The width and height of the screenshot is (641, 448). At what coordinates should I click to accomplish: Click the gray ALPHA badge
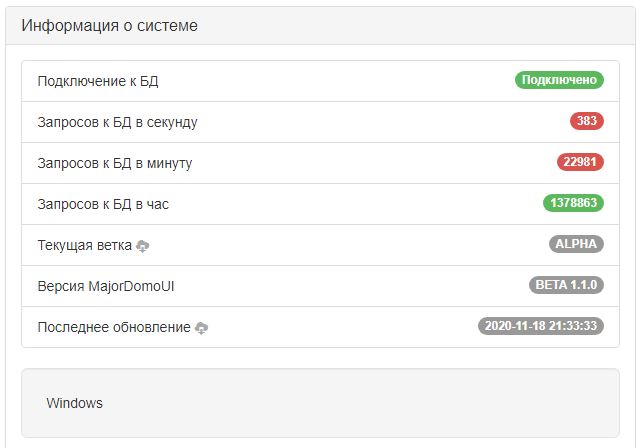[x=576, y=244]
